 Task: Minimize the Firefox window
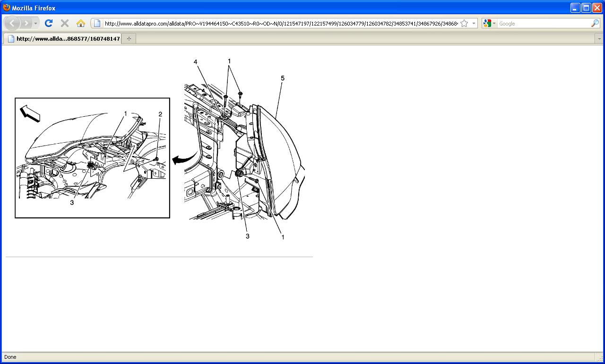[575, 8]
